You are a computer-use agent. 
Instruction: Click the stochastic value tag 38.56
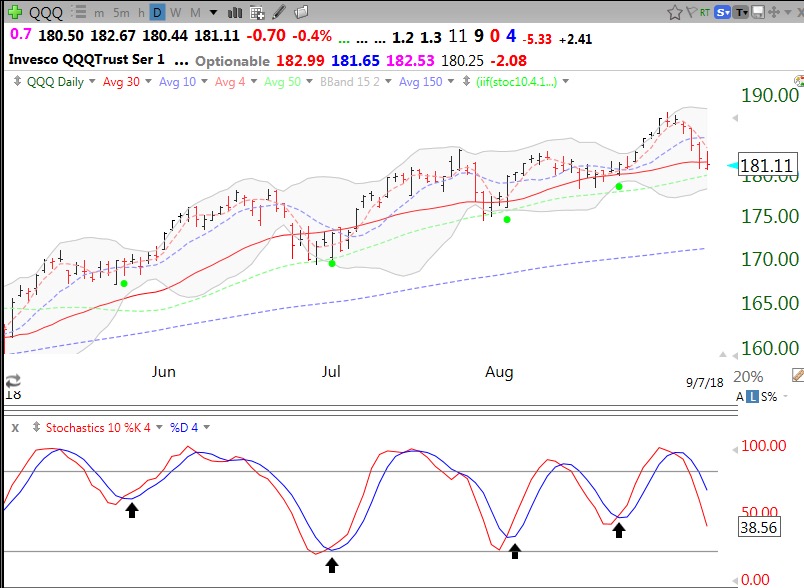click(758, 527)
